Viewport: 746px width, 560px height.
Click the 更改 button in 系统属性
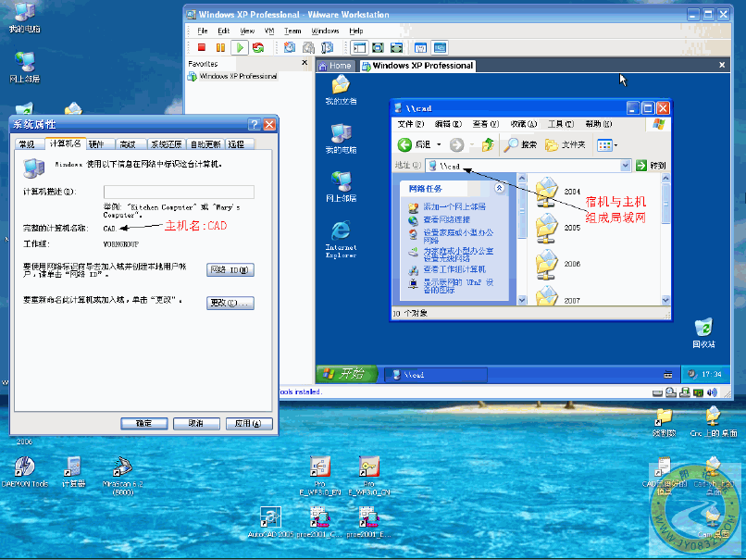(x=230, y=303)
